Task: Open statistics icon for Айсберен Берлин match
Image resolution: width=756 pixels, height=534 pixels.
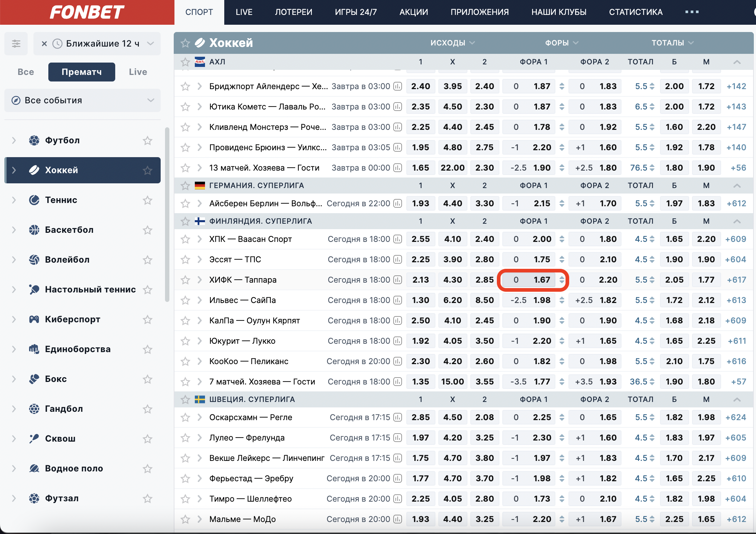Action: pos(398,203)
